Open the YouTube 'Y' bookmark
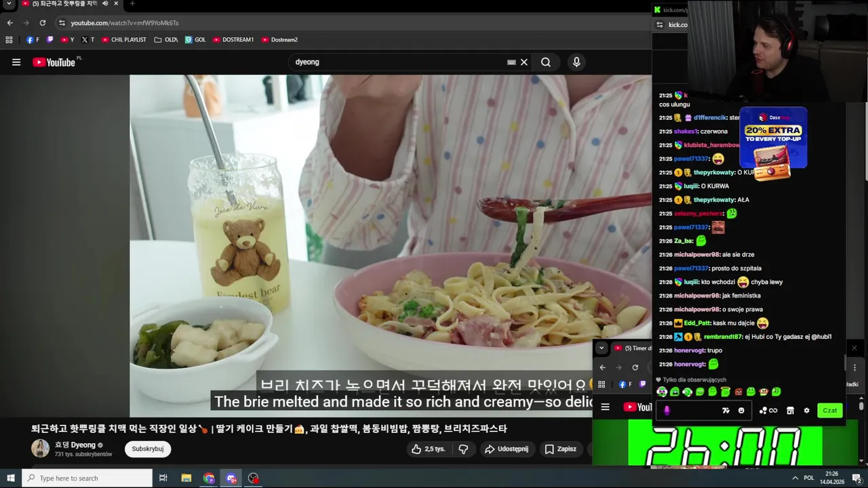The image size is (868, 488). click(67, 40)
